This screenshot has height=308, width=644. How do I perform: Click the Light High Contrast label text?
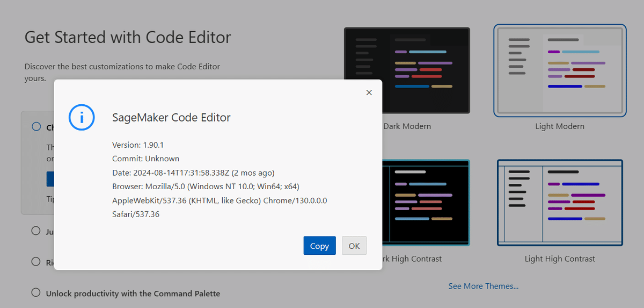[560, 259]
